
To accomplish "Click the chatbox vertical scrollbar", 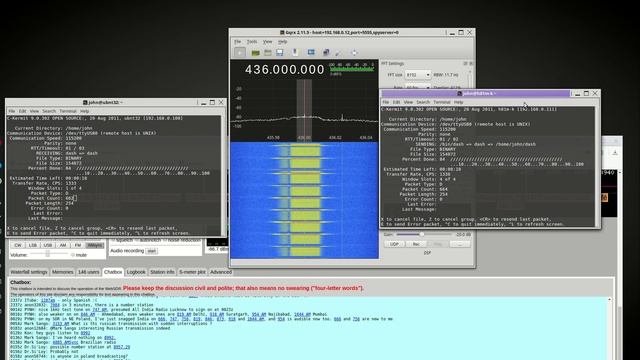I will 610,329.
